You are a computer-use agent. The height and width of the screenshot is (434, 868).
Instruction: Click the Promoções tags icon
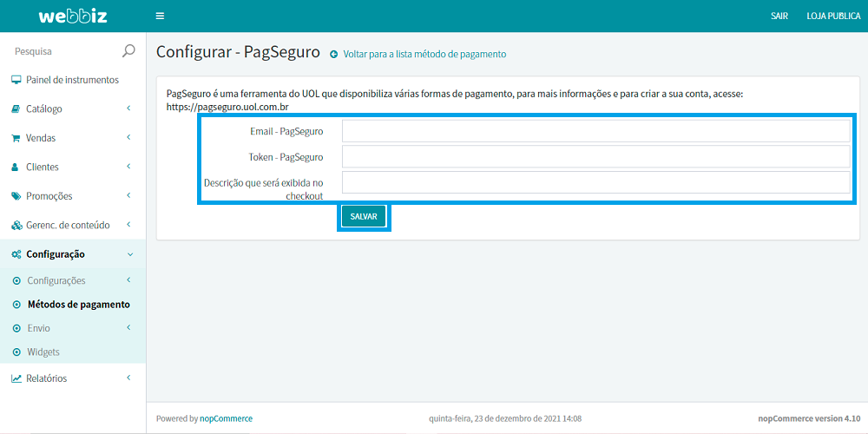16,196
